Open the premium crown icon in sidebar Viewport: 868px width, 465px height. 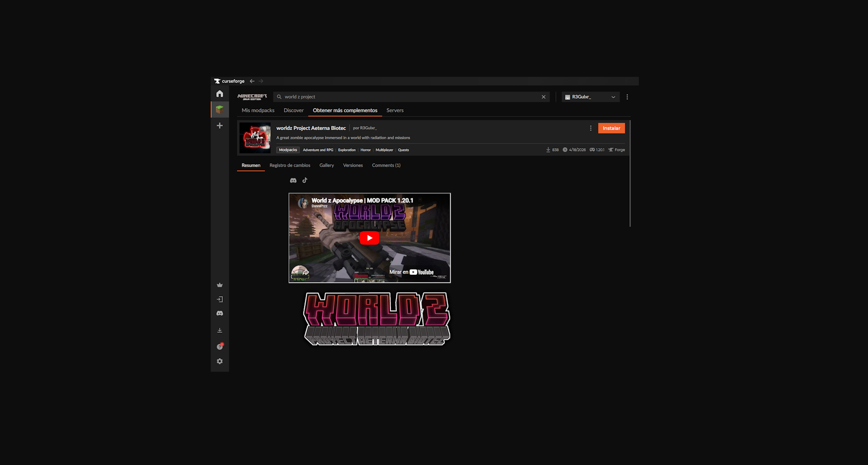[x=220, y=285]
